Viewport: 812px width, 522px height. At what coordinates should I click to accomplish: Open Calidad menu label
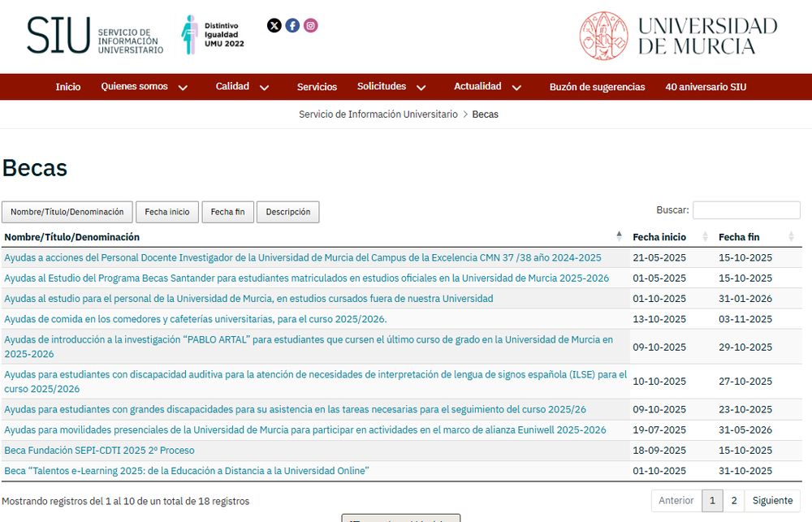(x=232, y=87)
